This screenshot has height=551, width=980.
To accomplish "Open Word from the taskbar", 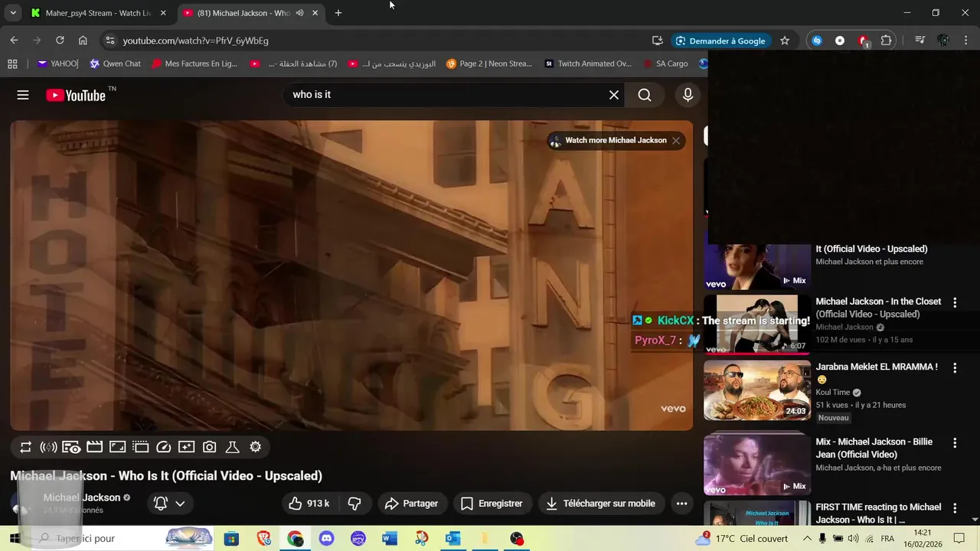I will [390, 539].
